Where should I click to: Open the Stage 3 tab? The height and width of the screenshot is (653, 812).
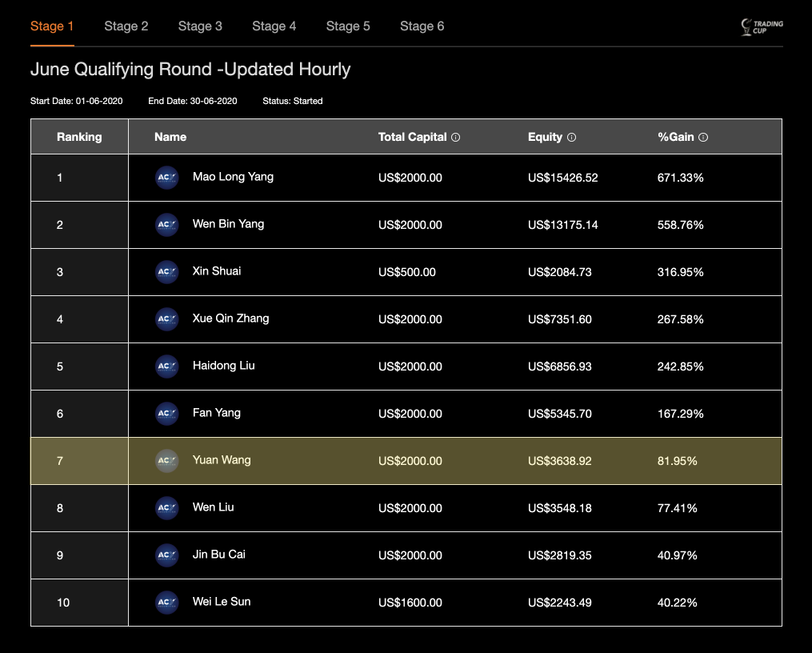(200, 26)
